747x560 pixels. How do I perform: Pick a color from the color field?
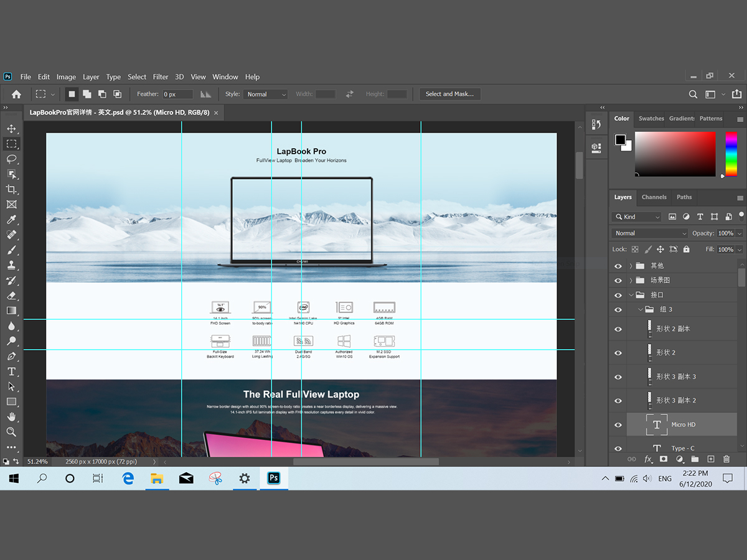[675, 154]
